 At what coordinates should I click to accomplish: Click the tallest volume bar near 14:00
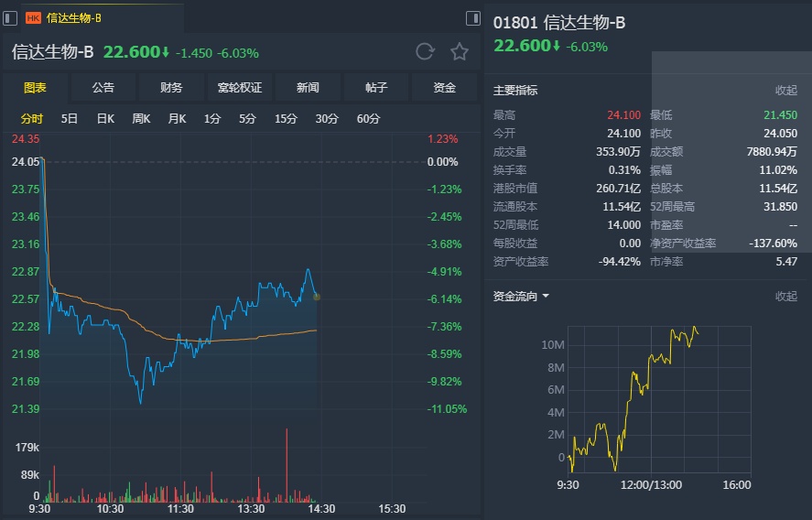287,465
